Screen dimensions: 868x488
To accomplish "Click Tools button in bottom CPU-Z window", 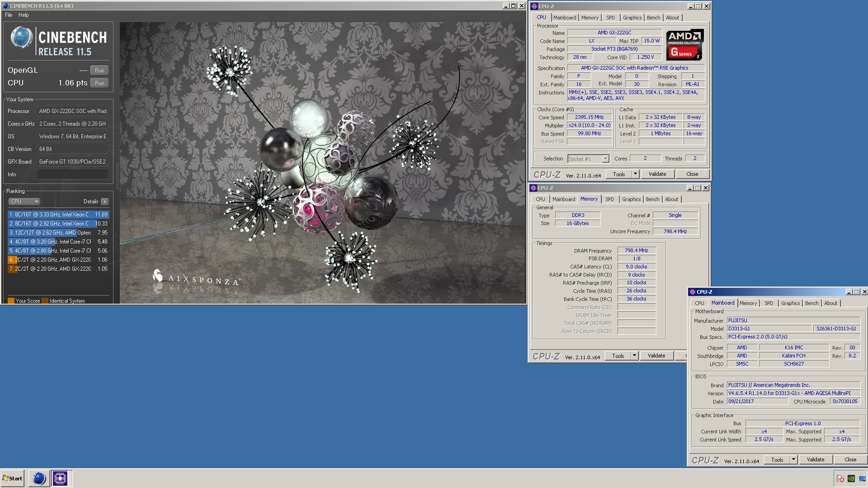I will (777, 460).
